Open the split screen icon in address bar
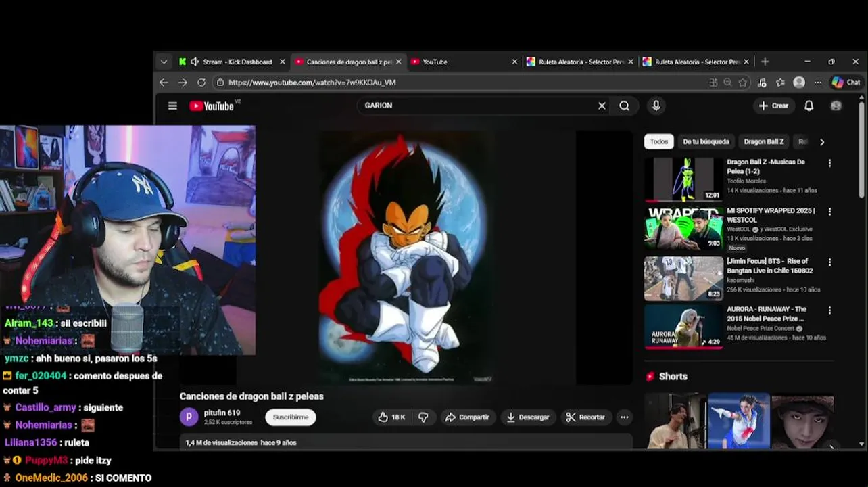Viewport: 868px width, 487px height. (713, 83)
